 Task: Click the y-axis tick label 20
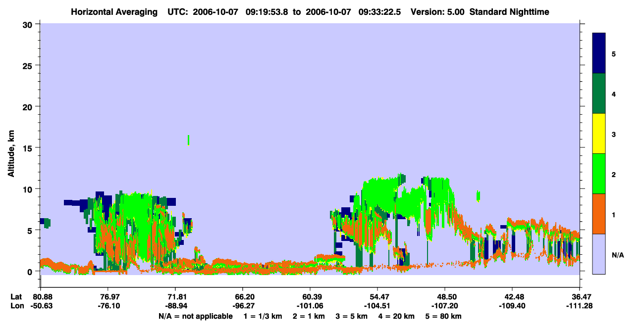(29, 106)
